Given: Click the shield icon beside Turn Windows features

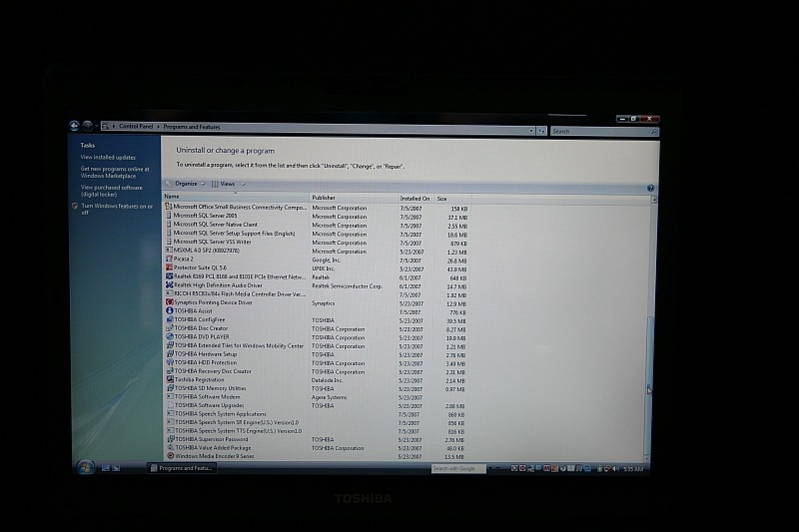Looking at the screenshot, I should [75, 207].
